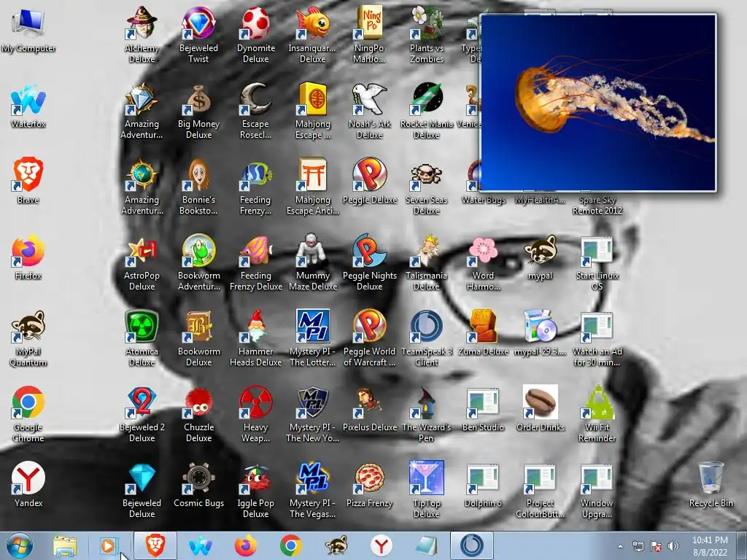Select the Cosmic Bugs icon
The width and height of the screenshot is (747, 560).
[x=198, y=484]
